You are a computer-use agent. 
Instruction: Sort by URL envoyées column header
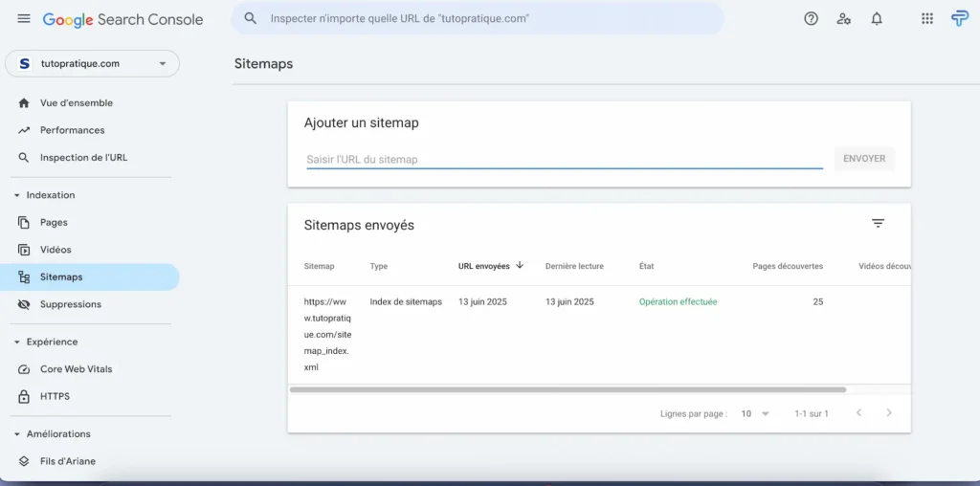483,266
